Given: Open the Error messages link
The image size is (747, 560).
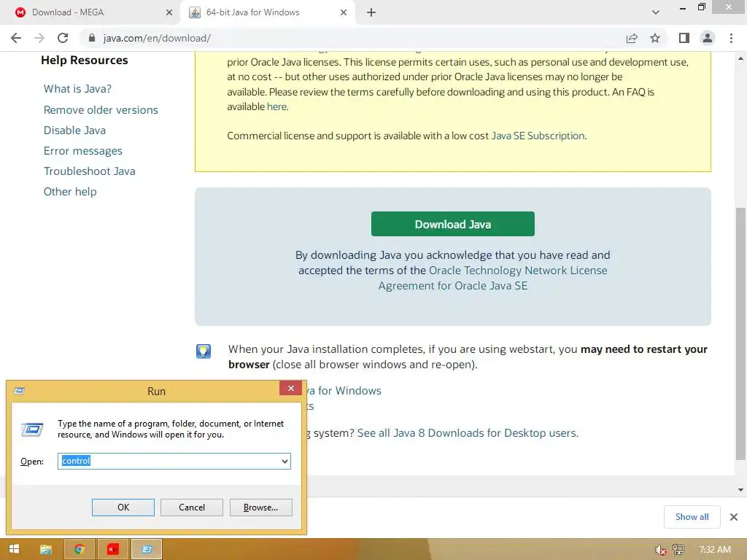Looking at the screenshot, I should tap(83, 151).
